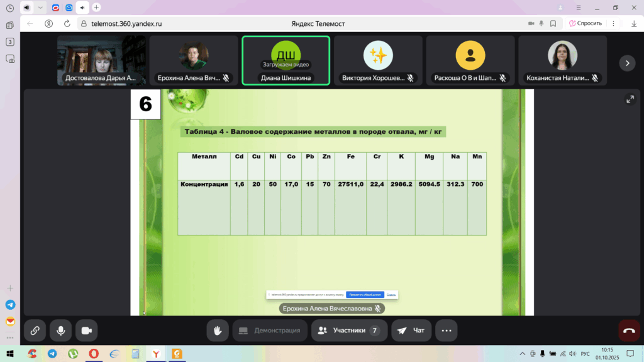
Task: Bookmark this page in the address bar
Action: tap(553, 23)
